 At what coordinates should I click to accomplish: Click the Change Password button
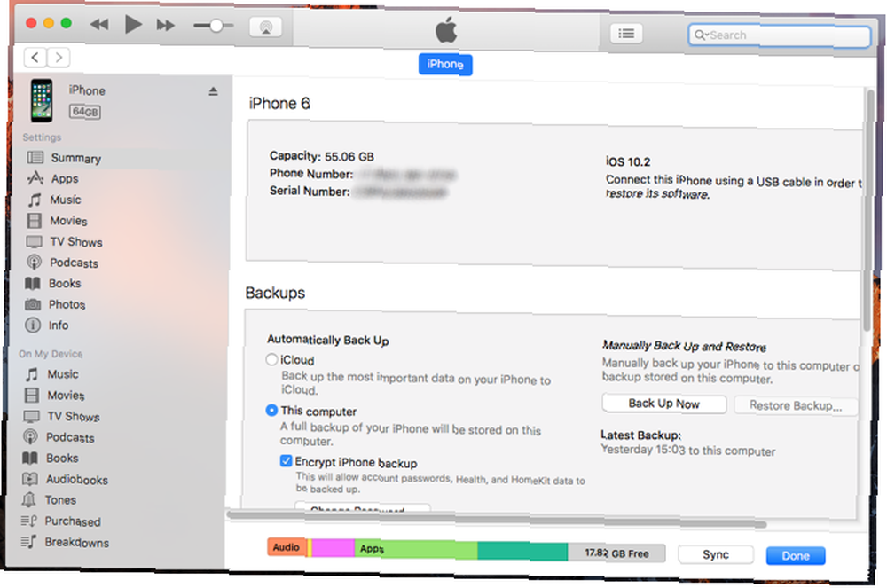[x=362, y=507]
